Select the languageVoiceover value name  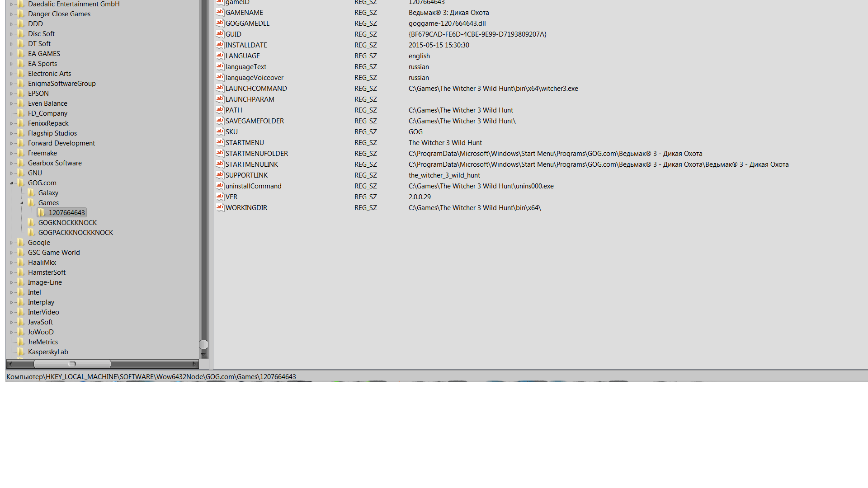(254, 77)
